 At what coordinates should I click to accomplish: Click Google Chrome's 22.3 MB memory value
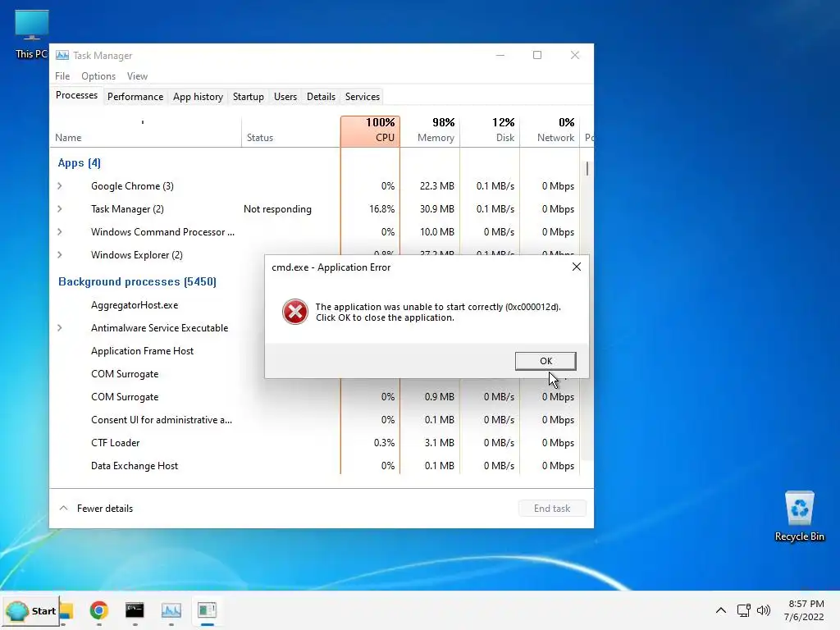click(436, 186)
